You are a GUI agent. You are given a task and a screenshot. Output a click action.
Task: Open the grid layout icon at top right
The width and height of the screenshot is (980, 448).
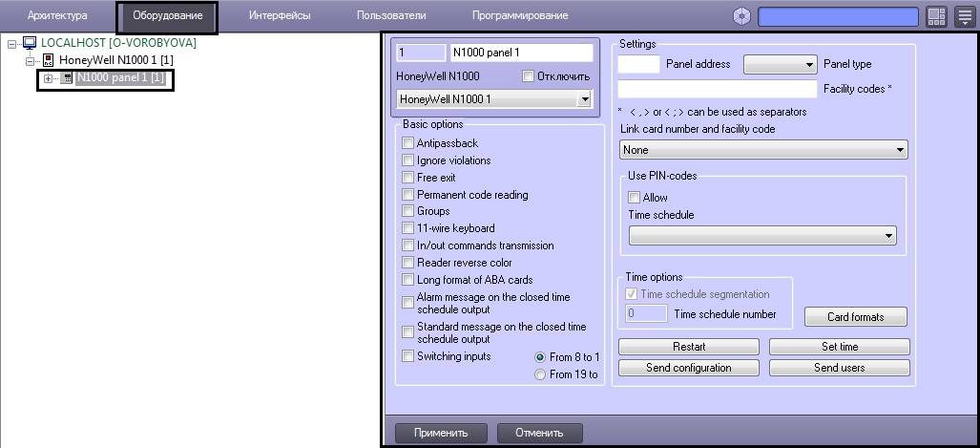(x=937, y=17)
